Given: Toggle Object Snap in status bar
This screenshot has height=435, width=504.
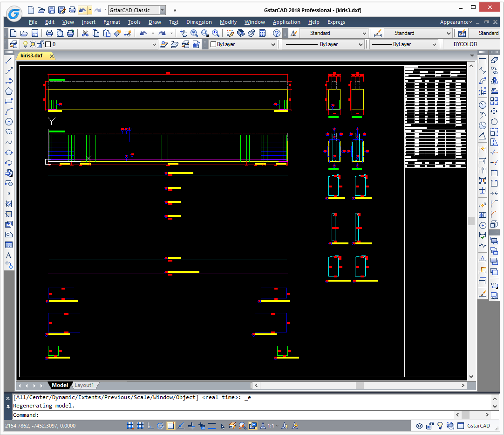Looking at the screenshot, I should (171, 426).
